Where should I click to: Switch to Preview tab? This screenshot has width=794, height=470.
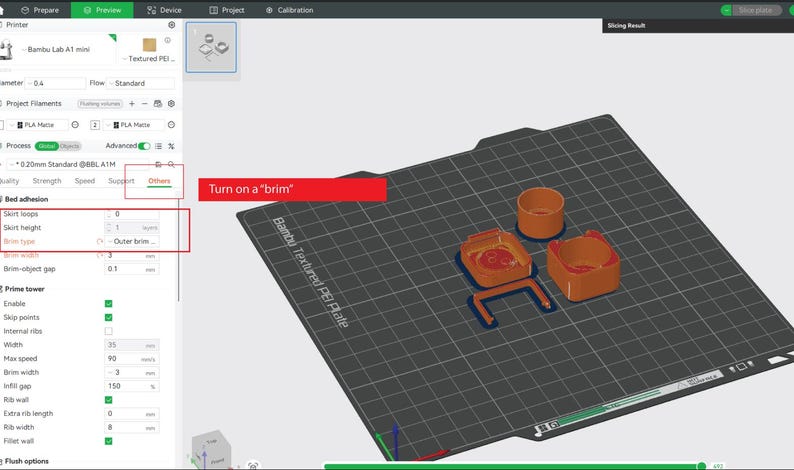[x=102, y=10]
